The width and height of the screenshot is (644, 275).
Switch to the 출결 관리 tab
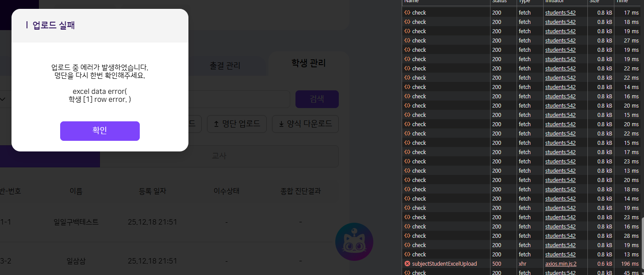[225, 66]
